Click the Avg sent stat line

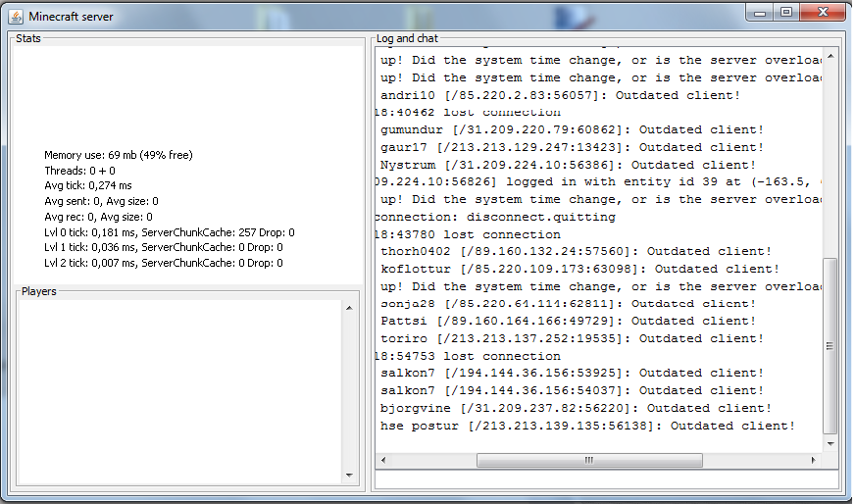click(101, 201)
